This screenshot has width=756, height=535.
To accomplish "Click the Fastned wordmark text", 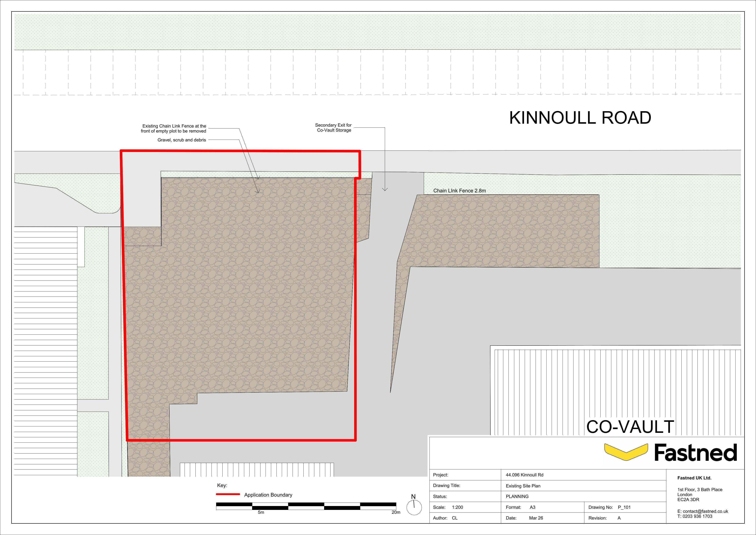I will pyautogui.click(x=695, y=452).
